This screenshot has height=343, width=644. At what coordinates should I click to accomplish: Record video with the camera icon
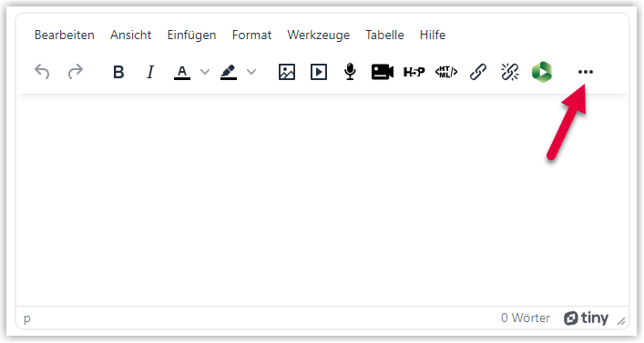tap(383, 72)
